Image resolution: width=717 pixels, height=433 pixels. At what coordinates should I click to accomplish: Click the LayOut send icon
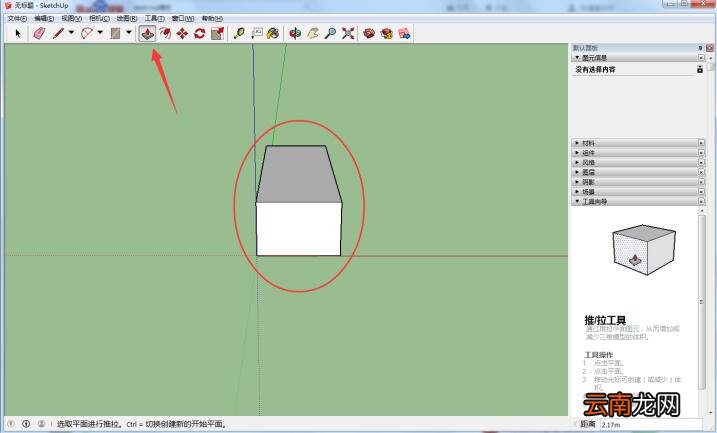coord(404,33)
